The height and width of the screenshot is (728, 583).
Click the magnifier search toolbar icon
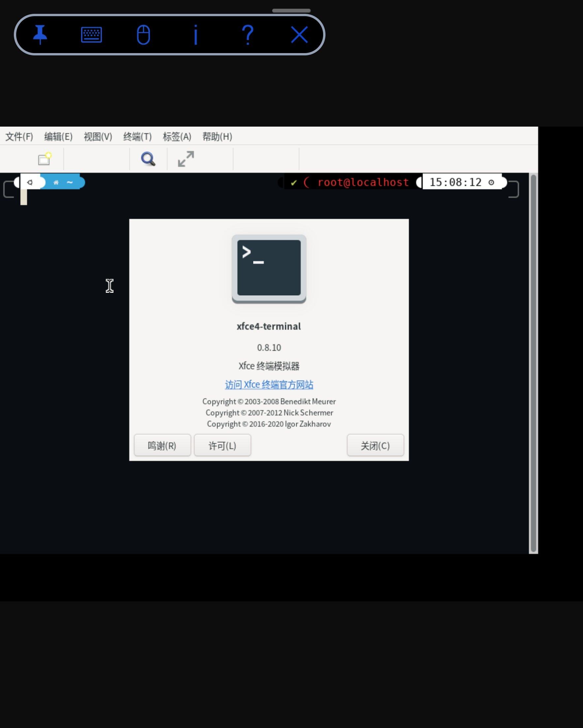click(x=148, y=159)
